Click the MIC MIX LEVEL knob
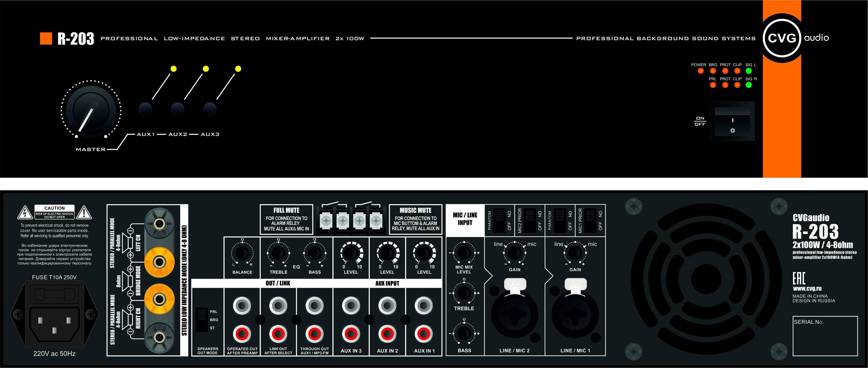The height and width of the screenshot is (368, 868). (464, 252)
